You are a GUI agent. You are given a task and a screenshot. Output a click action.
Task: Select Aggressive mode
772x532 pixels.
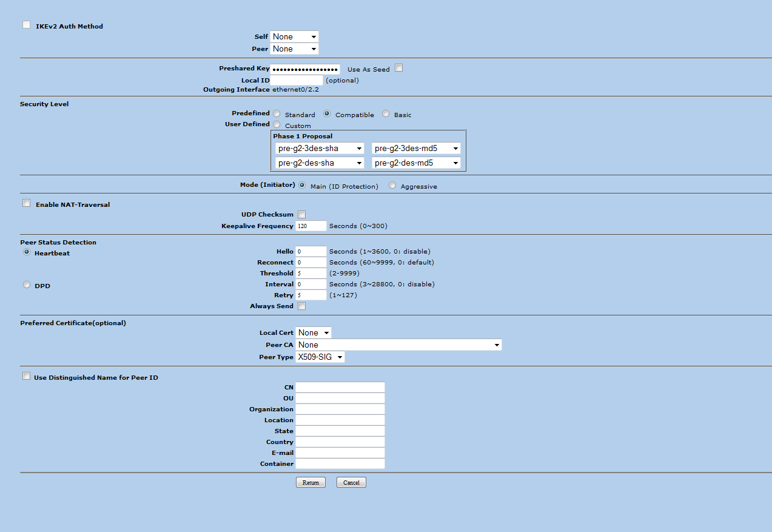tap(392, 185)
